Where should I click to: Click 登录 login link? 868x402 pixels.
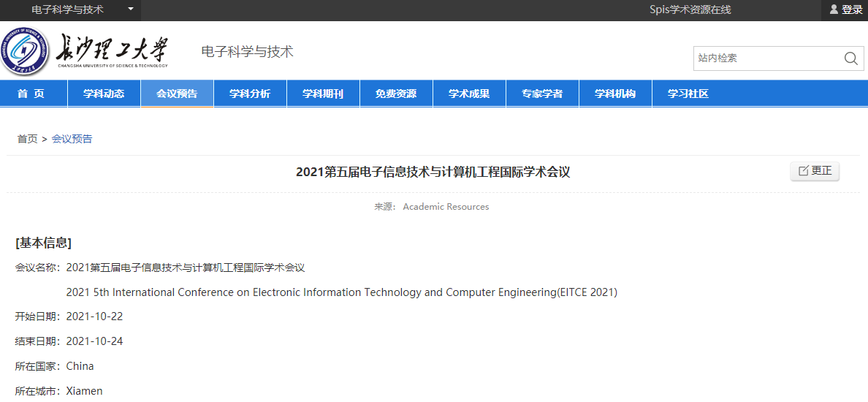pos(852,10)
